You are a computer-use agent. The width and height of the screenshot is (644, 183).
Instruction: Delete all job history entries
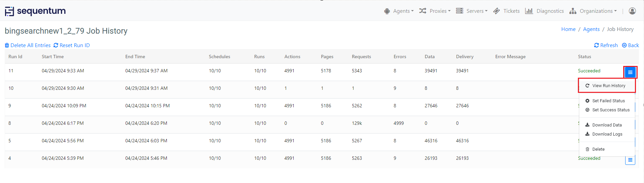pyautogui.click(x=28, y=45)
